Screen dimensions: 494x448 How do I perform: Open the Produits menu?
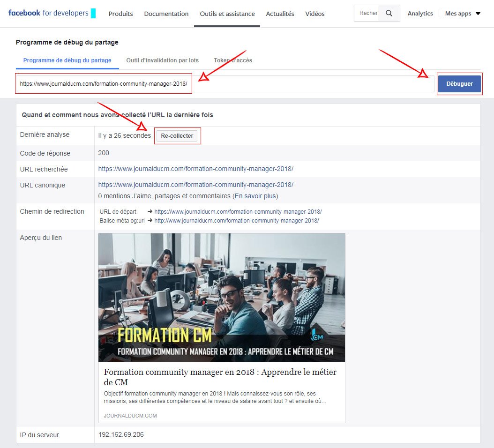click(x=120, y=14)
